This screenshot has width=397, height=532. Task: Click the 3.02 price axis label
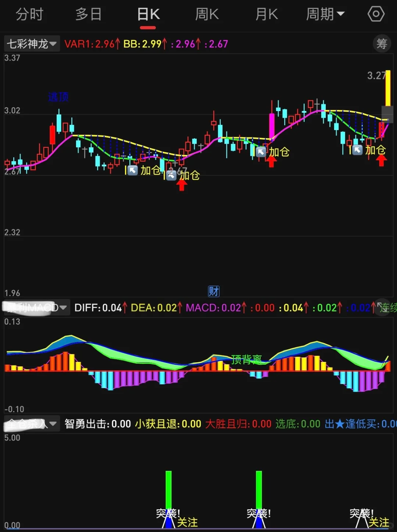pyautogui.click(x=12, y=111)
